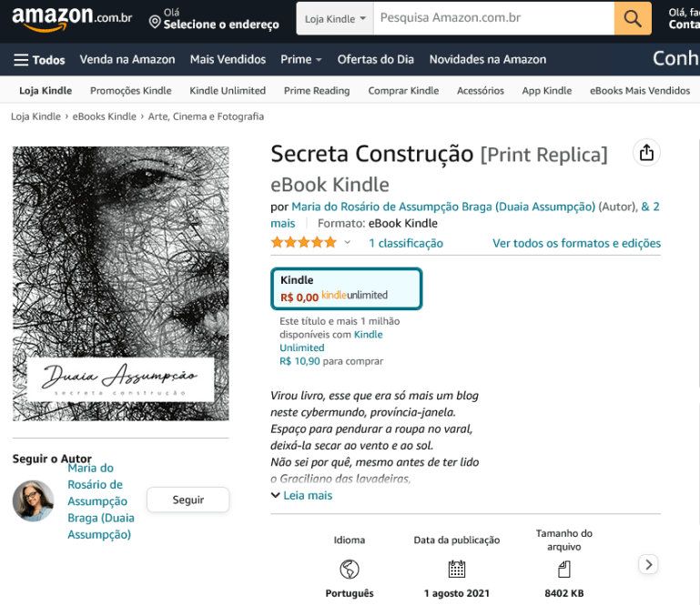The height and width of the screenshot is (605, 700).
Task: Click the Pesquisa Amazon.com.br search field
Action: click(492, 18)
